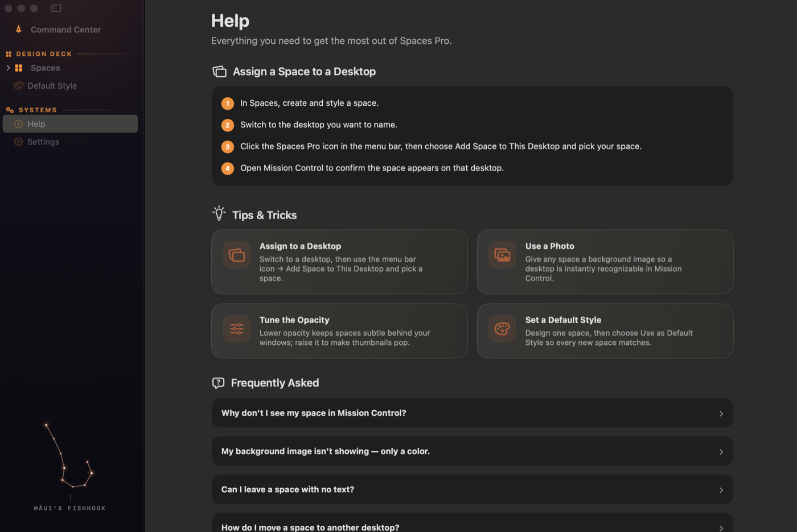Click the 'Tips & Tricks' heading text
797x532 pixels.
click(x=264, y=215)
